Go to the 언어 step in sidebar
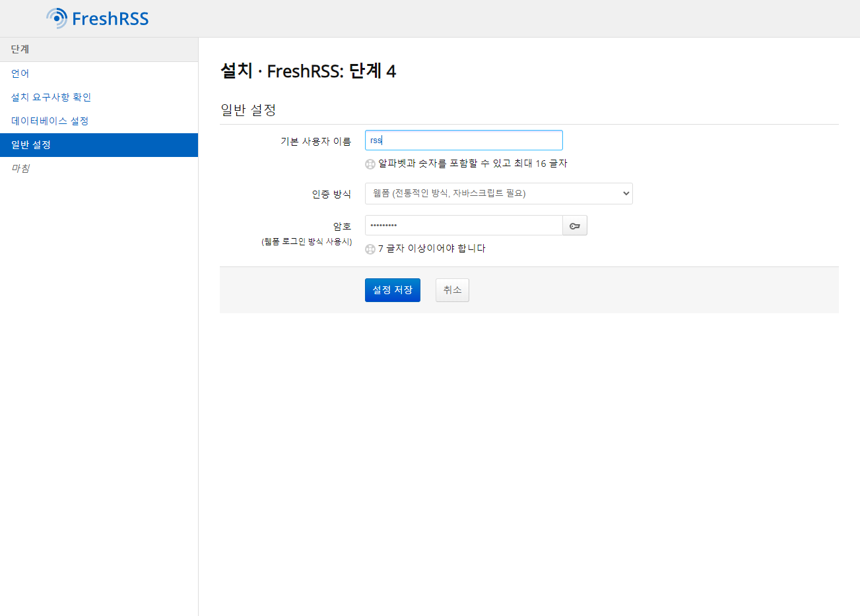Image resolution: width=860 pixels, height=616 pixels. 20,73
